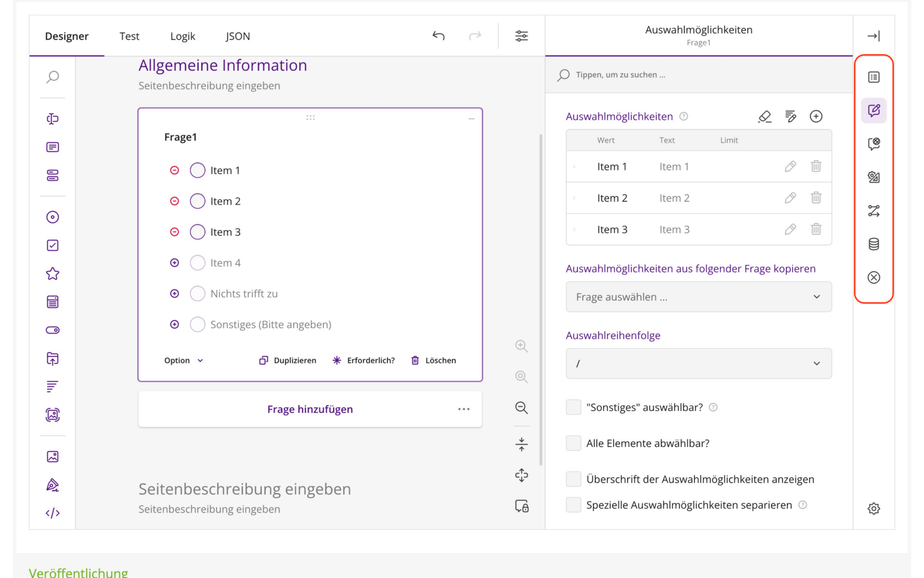Grab the drag handle atop the Frage1 panel
This screenshot has height=578, width=924.
click(311, 118)
